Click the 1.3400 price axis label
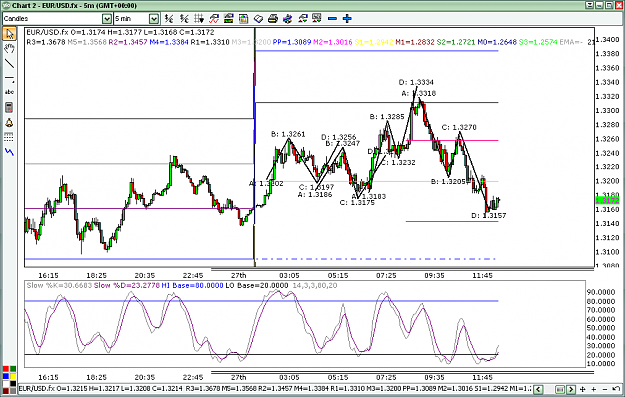 tap(607, 39)
